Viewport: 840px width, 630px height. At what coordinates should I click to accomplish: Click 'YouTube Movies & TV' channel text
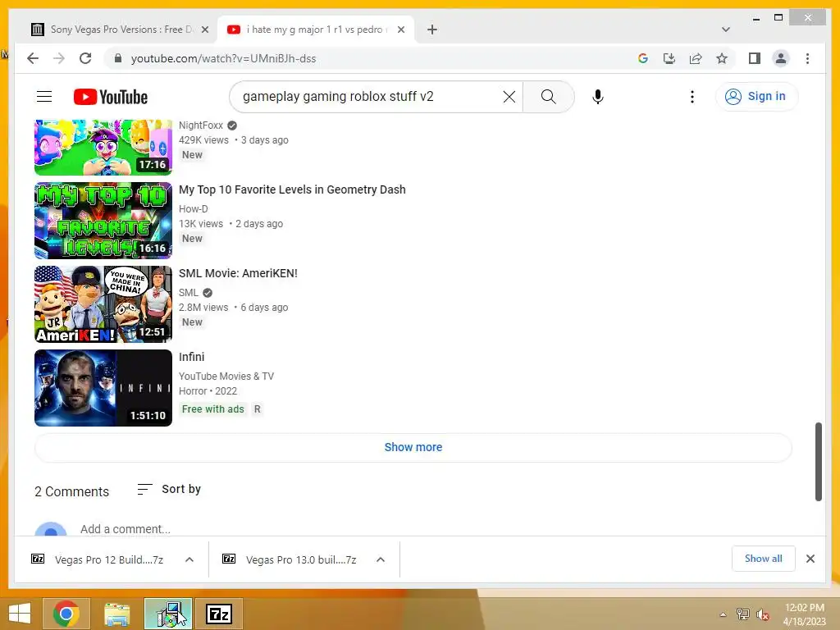[x=226, y=376]
